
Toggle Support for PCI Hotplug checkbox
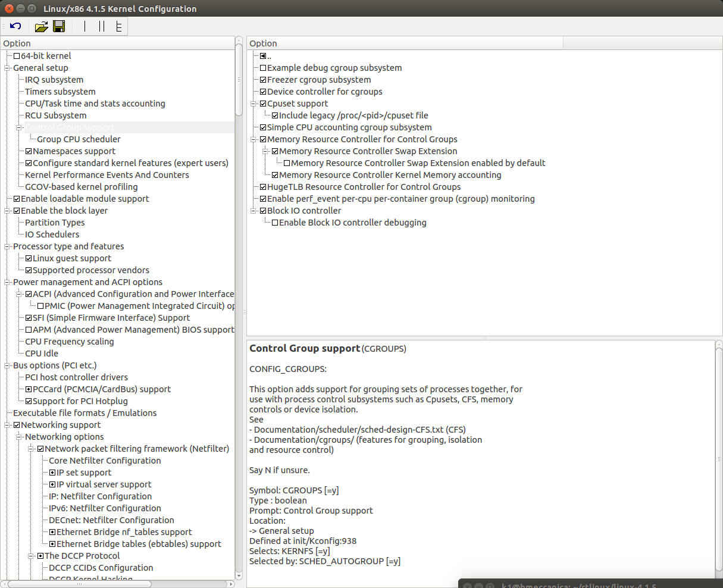pyautogui.click(x=29, y=401)
